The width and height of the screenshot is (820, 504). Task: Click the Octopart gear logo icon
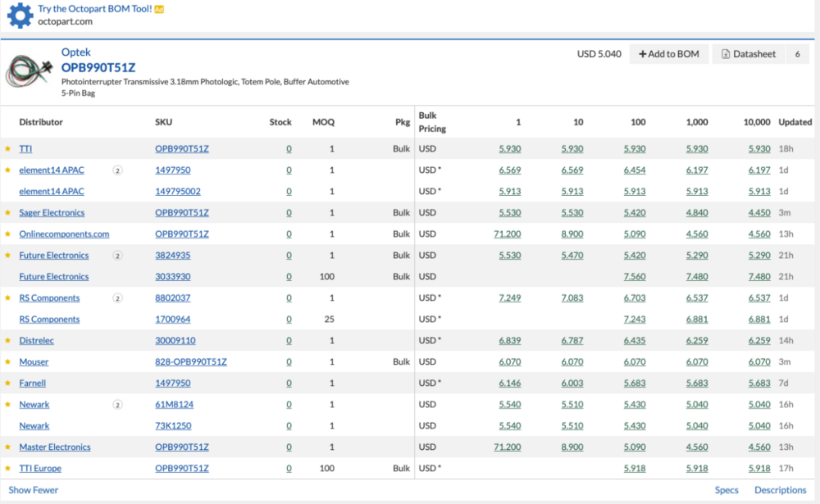point(20,16)
